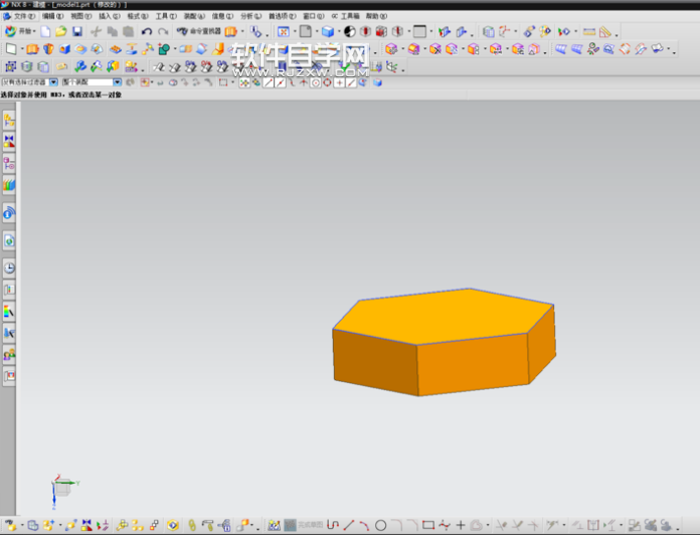Open Internet Explorer icon in resource bar
Viewport: 700px width, 535px height.
click(9, 240)
